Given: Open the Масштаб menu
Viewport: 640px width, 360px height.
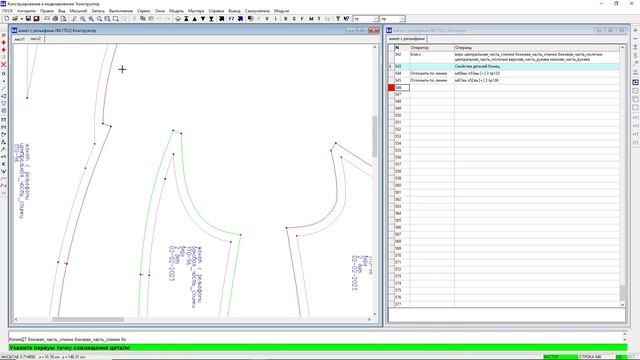Looking at the screenshot, I should tap(78, 11).
